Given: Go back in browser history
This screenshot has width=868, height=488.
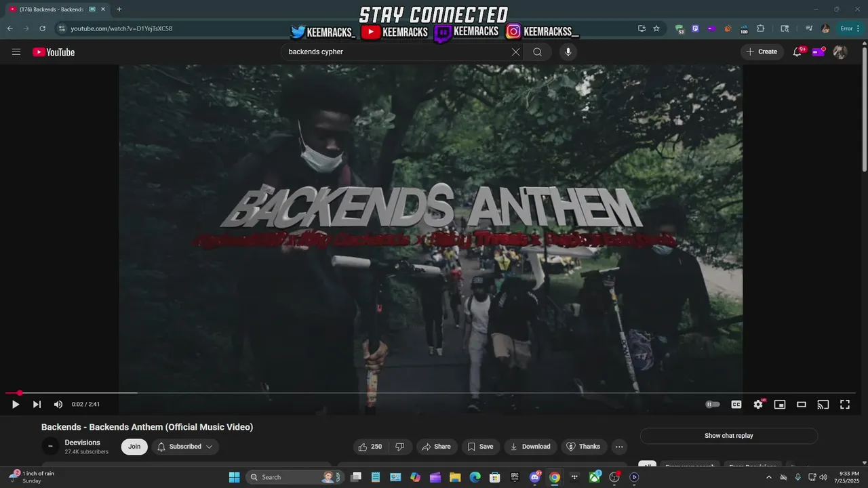Looking at the screenshot, I should coord(9,28).
